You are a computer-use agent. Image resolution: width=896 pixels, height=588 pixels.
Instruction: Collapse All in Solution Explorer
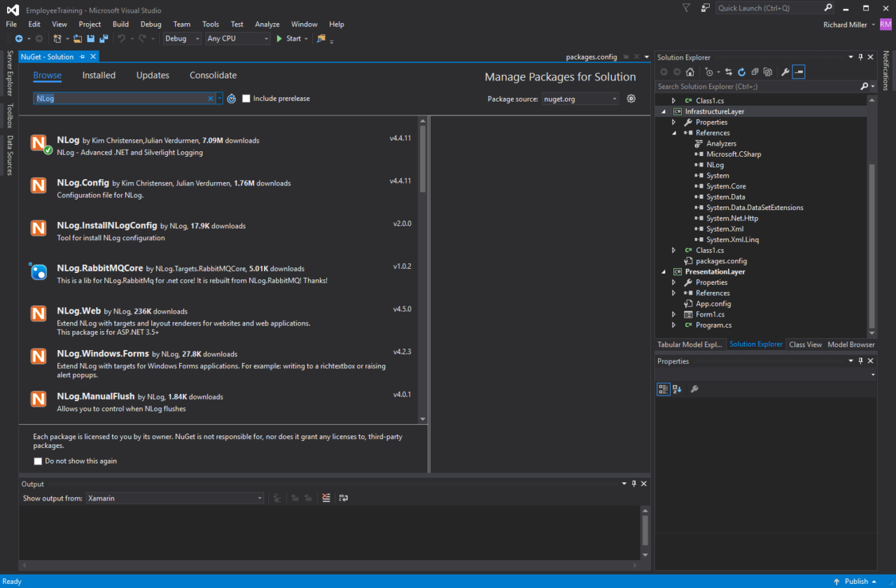[755, 72]
